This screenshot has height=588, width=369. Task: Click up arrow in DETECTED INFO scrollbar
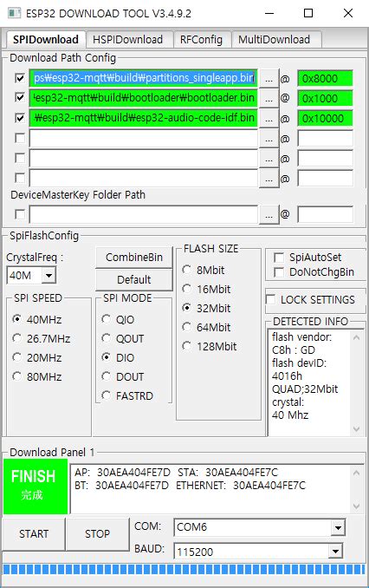pyautogui.click(x=356, y=337)
